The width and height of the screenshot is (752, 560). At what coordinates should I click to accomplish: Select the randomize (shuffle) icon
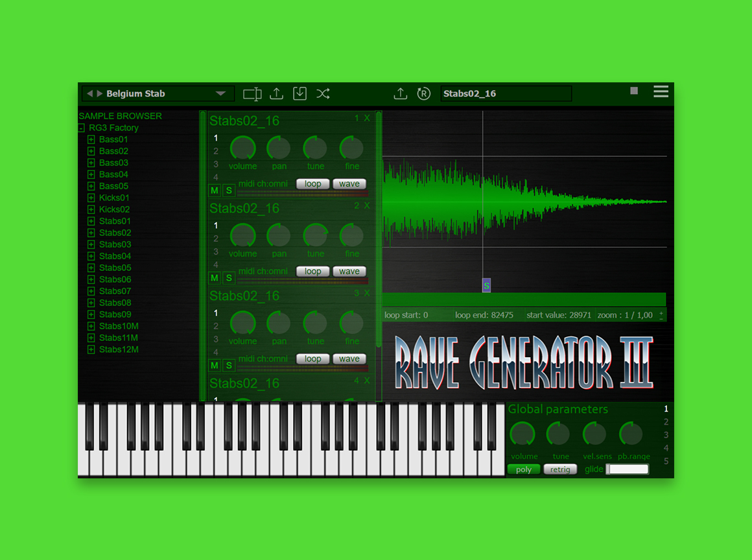click(x=323, y=93)
